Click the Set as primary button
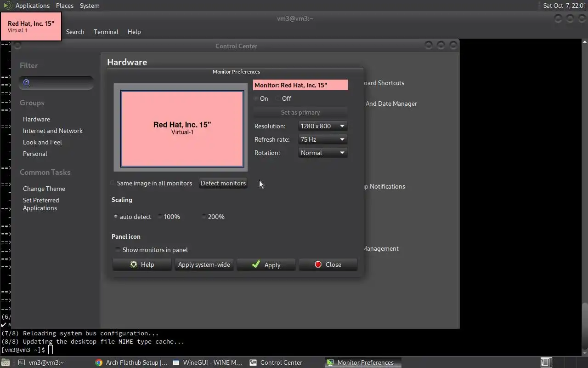Image resolution: width=588 pixels, height=368 pixels. (300, 112)
